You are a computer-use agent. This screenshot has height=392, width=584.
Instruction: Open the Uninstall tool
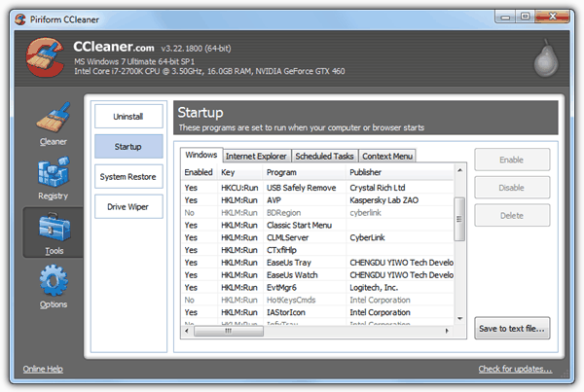(x=128, y=117)
